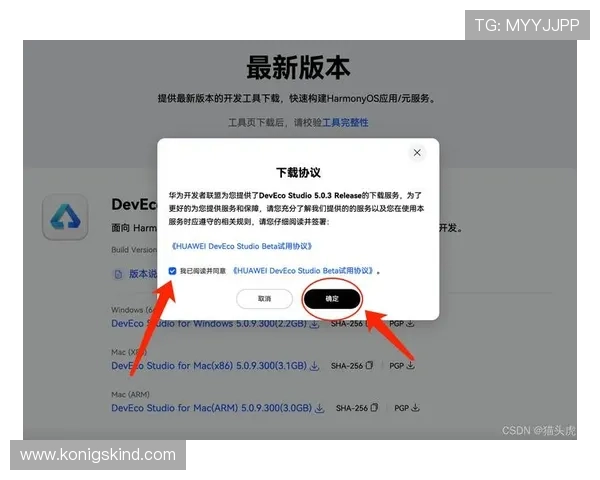
Task: Close the download agreement dialog
Action: click(417, 153)
